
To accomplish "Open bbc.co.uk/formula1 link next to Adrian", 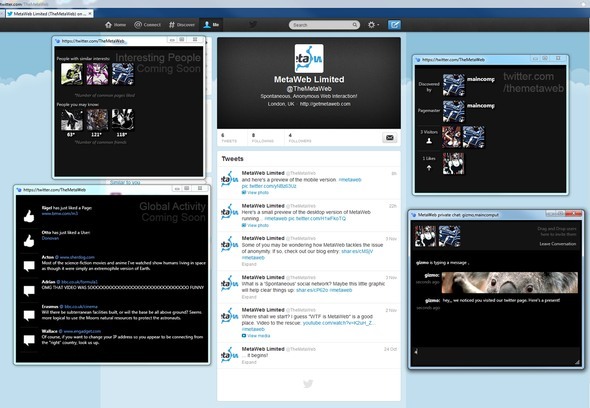I will (79, 282).
